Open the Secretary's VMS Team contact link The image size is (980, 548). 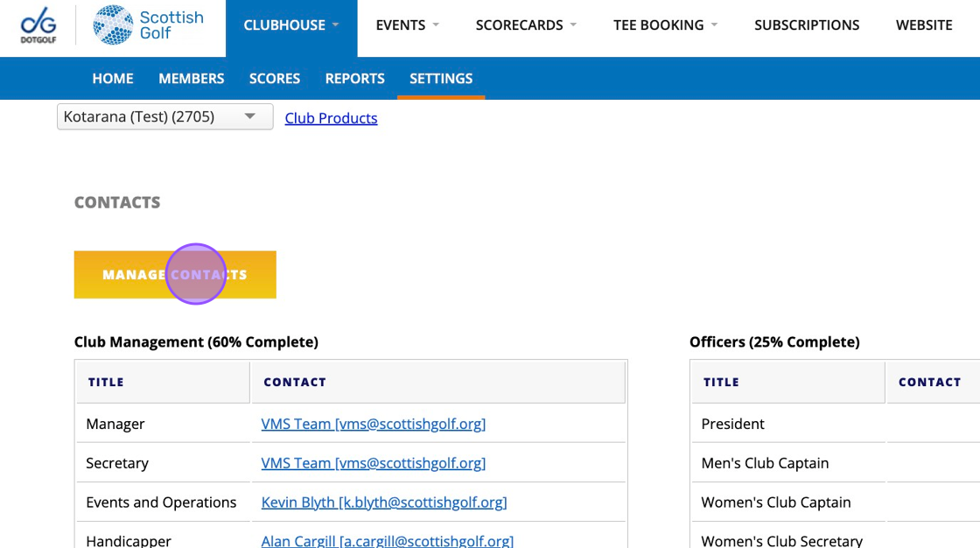pyautogui.click(x=373, y=463)
